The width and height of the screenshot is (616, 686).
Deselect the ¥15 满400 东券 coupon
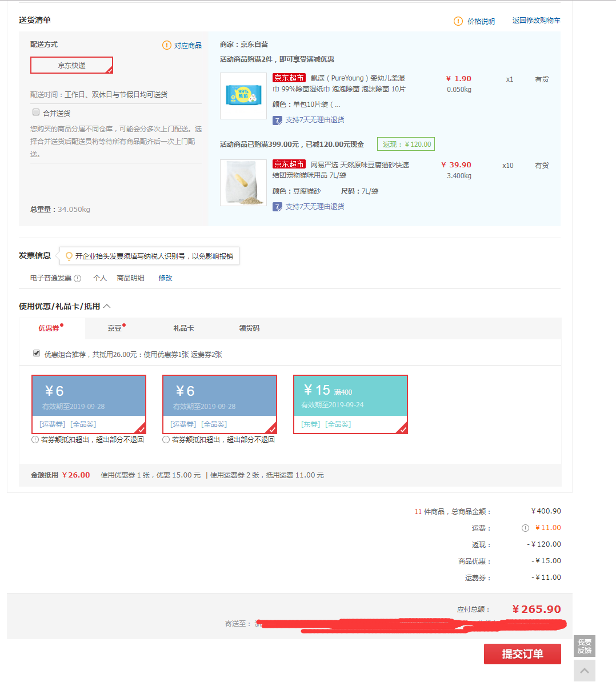click(350, 404)
